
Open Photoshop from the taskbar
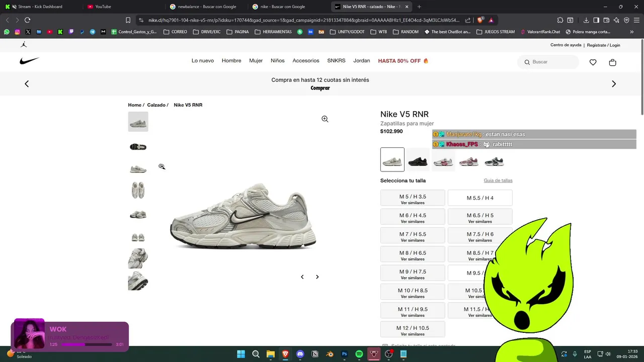pyautogui.click(x=345, y=354)
